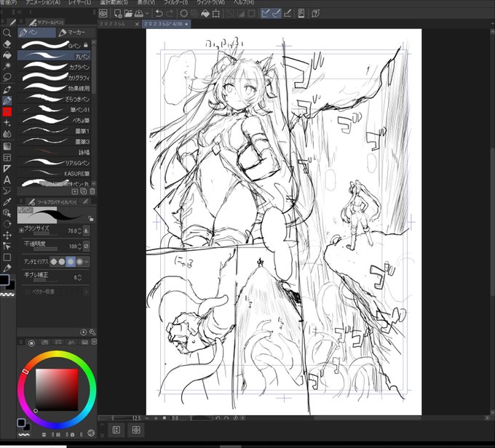
Task: Select the Pencil tool above the active pen
Action: [7, 89]
